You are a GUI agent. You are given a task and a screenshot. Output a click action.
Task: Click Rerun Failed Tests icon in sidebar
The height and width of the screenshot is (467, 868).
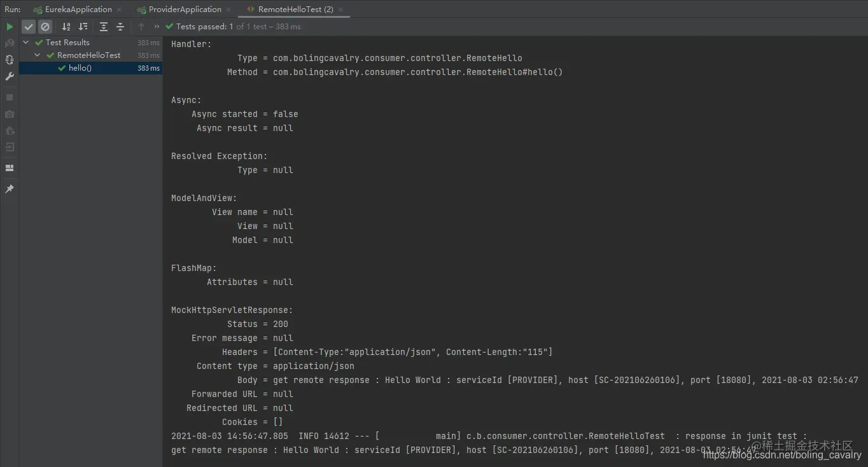(10, 43)
